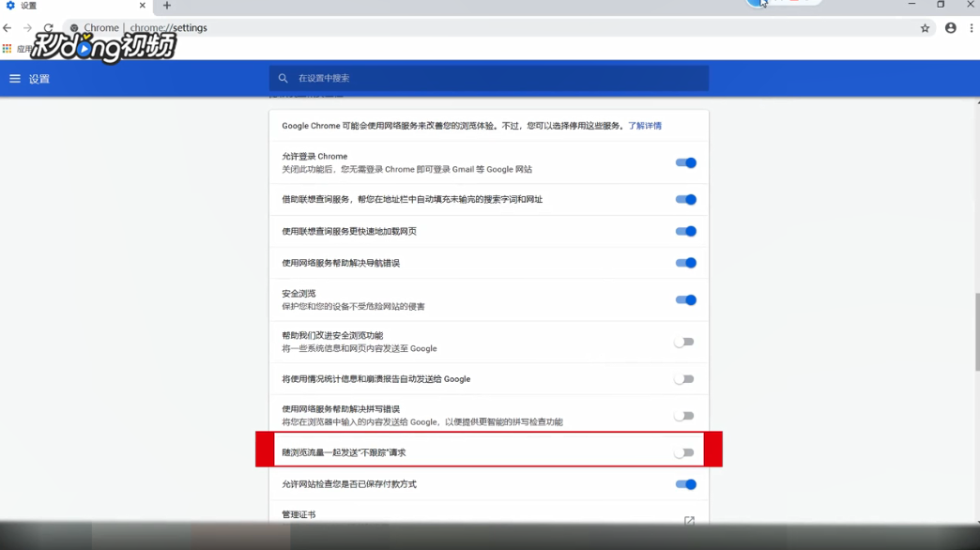Click the browser forward arrow
Viewport: 980px width, 550px height.
(x=27, y=28)
